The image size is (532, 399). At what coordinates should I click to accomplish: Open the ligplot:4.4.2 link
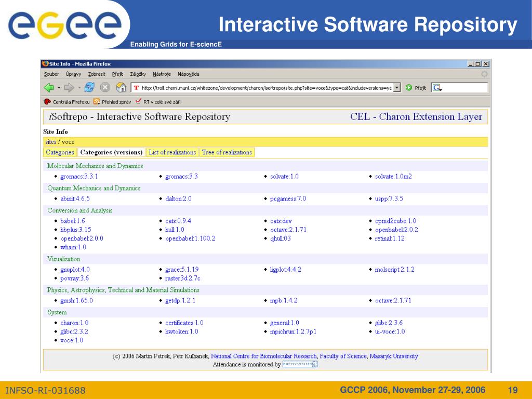286,270
